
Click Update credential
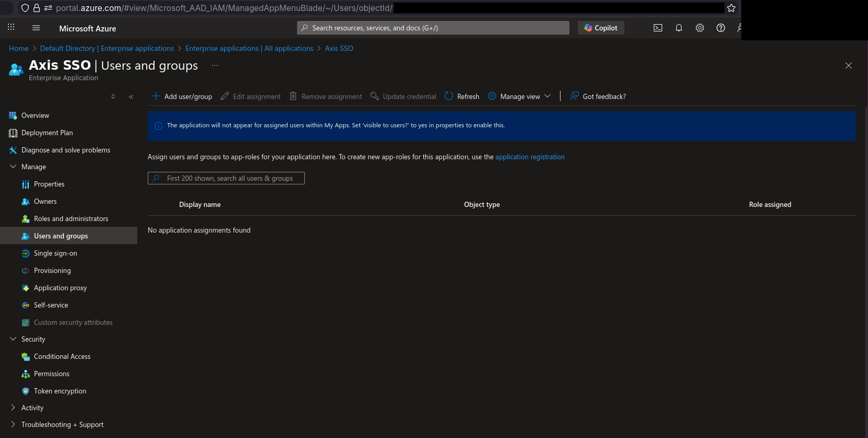(x=403, y=96)
